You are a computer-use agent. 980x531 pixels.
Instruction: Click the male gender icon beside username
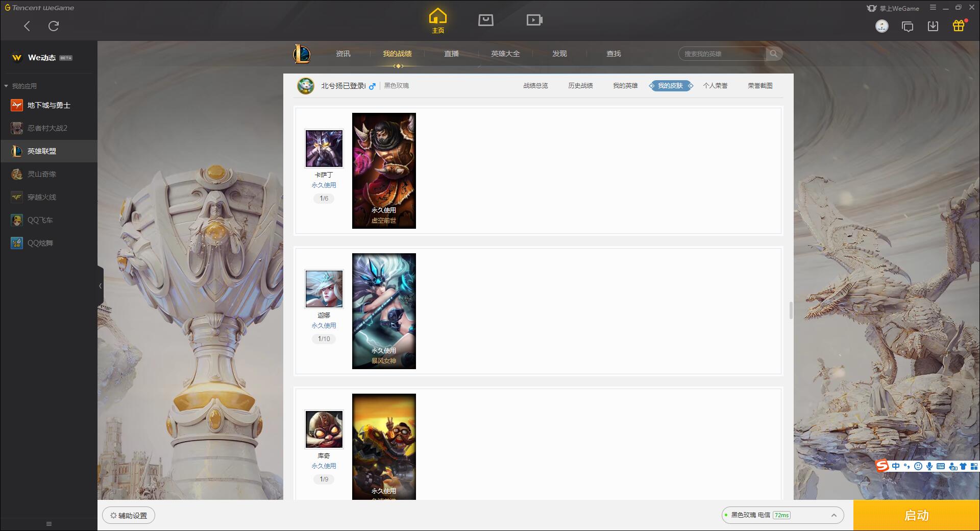point(372,86)
